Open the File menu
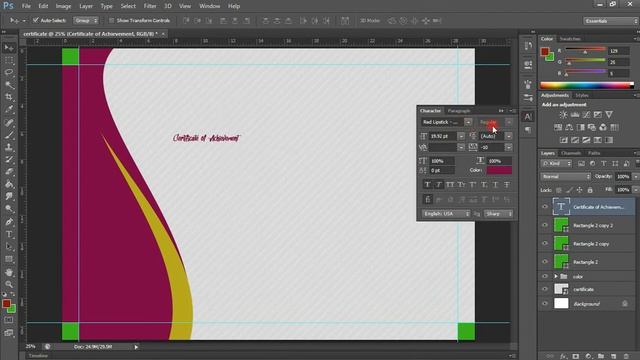640x360 pixels. pyautogui.click(x=26, y=6)
